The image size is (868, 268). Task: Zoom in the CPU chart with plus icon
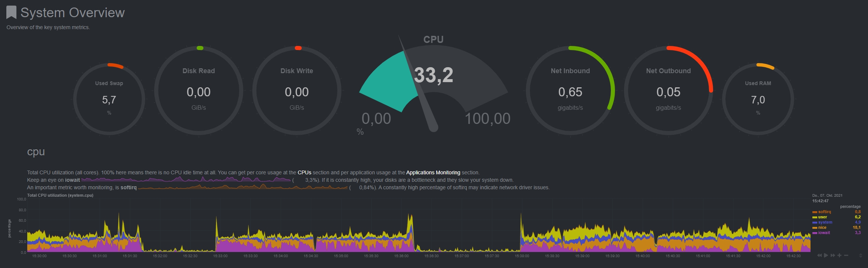pos(839,255)
